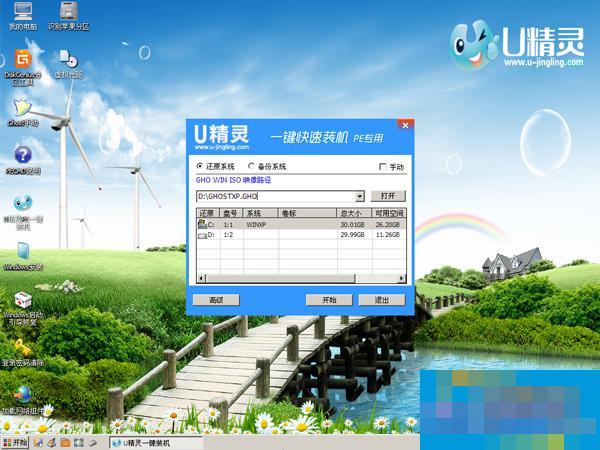This screenshot has height=450, width=600.
Task: Click the www.u-jingling.com link in dialog header
Action: tap(222, 147)
